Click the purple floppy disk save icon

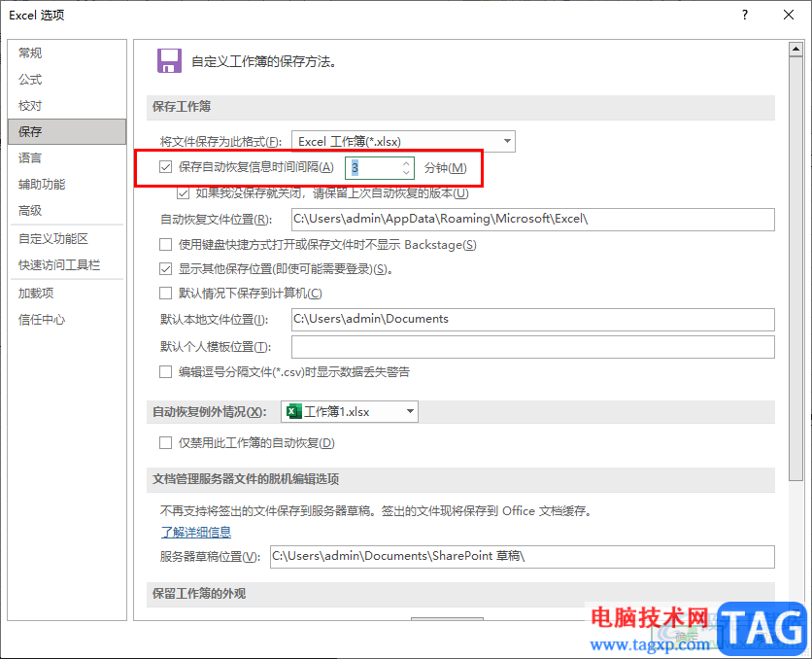point(169,60)
